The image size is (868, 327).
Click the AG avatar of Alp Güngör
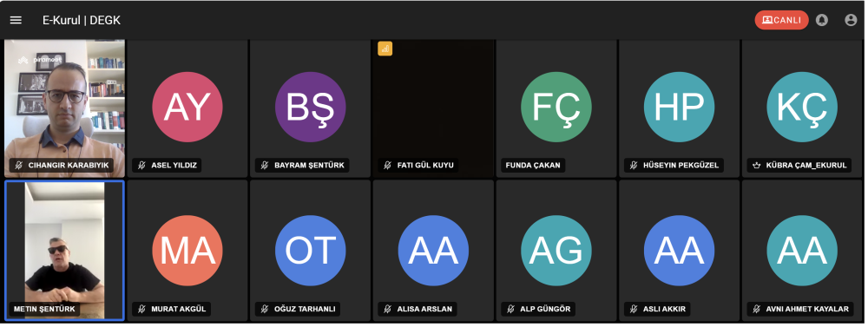[x=556, y=251]
